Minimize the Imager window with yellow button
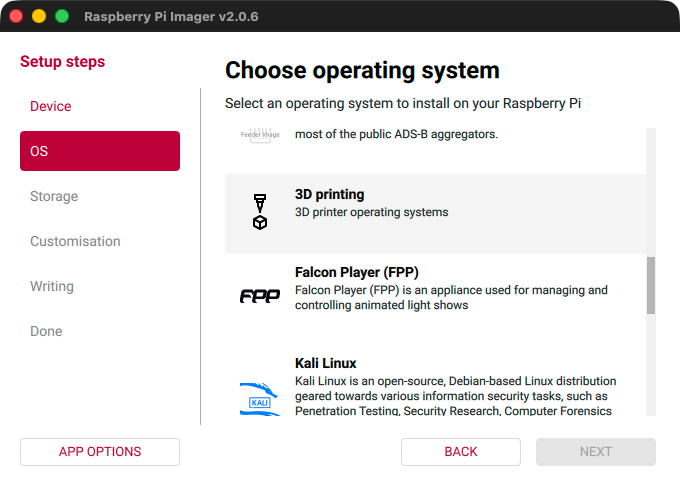Image resolution: width=680 pixels, height=482 pixels. [x=39, y=16]
